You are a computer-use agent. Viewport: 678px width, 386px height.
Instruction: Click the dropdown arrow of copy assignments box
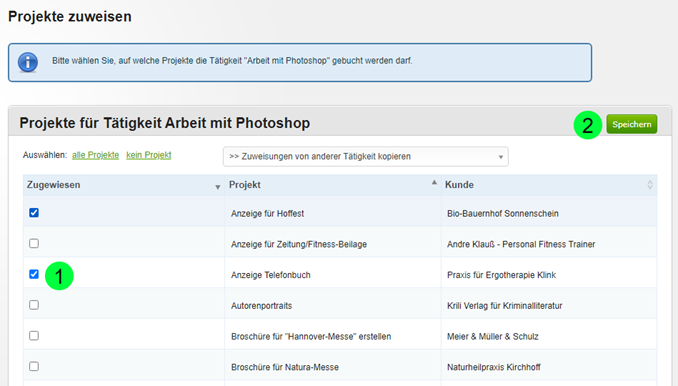point(500,157)
